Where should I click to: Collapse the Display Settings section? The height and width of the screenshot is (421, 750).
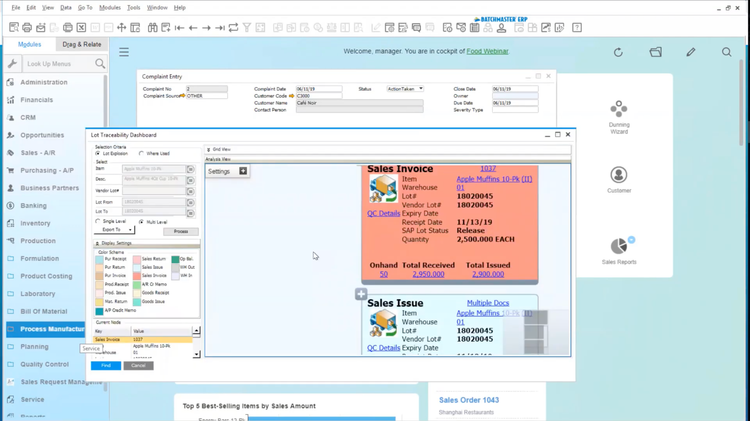point(98,243)
